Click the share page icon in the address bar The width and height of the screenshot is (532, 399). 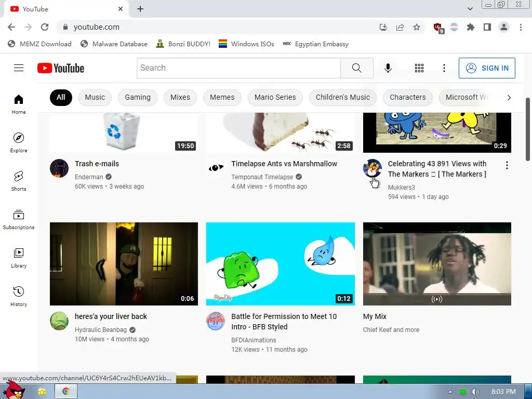(400, 27)
